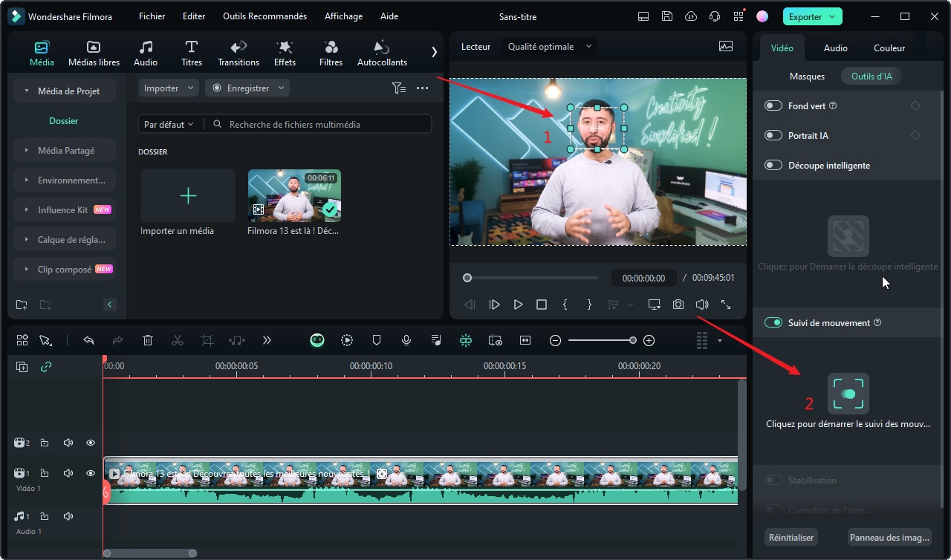The width and height of the screenshot is (951, 560).
Task: Open the Affichage menu
Action: (343, 16)
